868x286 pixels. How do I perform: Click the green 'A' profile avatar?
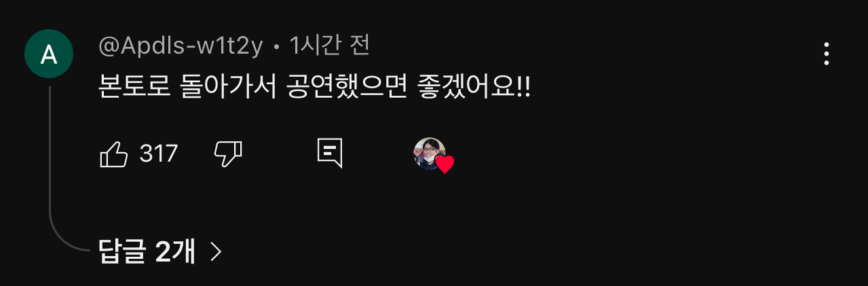[x=49, y=54]
